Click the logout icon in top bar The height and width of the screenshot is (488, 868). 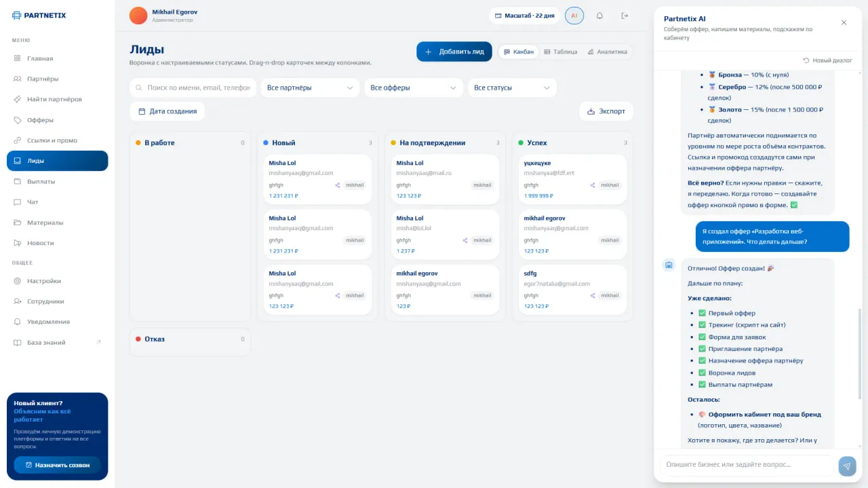pos(625,16)
